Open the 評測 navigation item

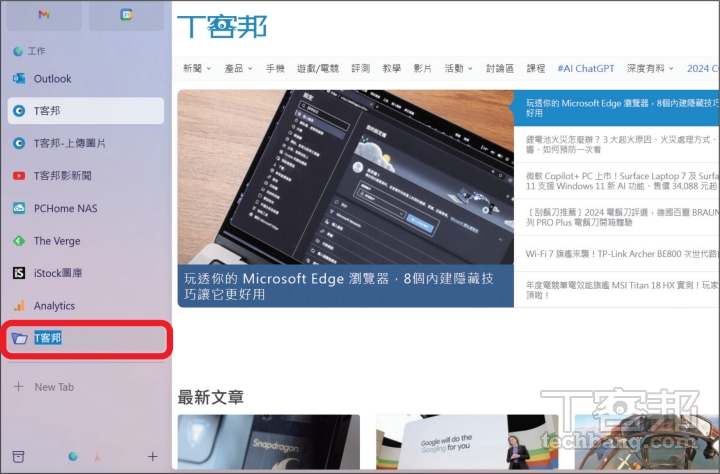click(x=360, y=68)
